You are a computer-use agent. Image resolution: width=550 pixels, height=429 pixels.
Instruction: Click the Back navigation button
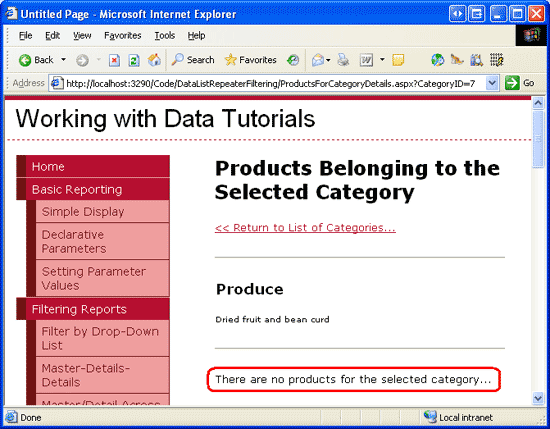click(x=36, y=60)
